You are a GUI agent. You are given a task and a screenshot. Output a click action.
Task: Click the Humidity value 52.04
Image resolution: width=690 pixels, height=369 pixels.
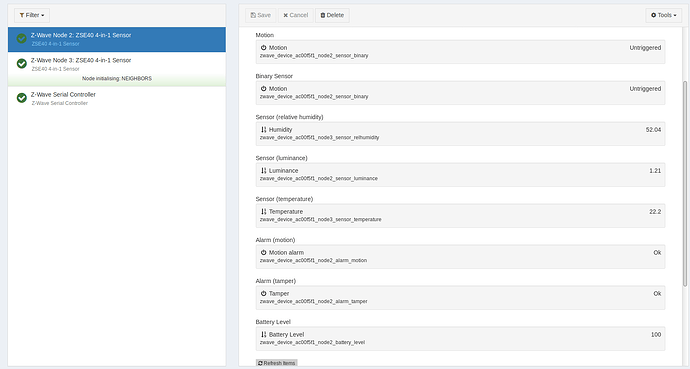coord(653,129)
